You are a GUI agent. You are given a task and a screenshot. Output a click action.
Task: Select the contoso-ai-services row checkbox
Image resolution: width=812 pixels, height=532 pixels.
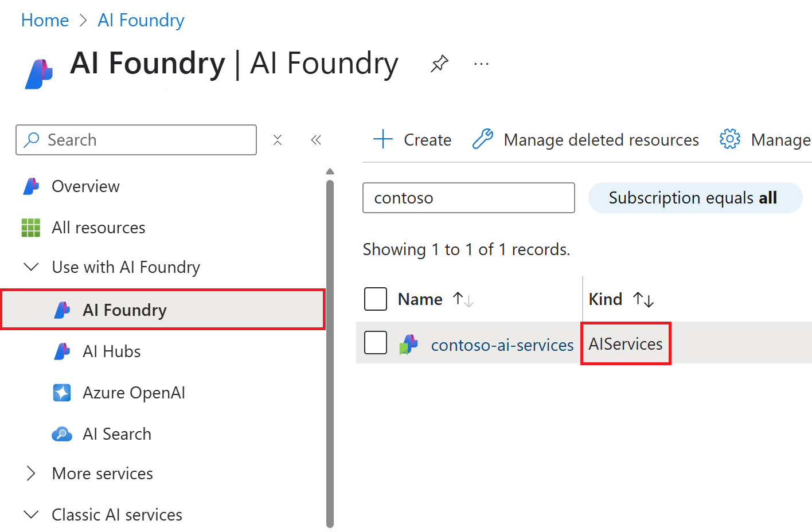click(376, 343)
